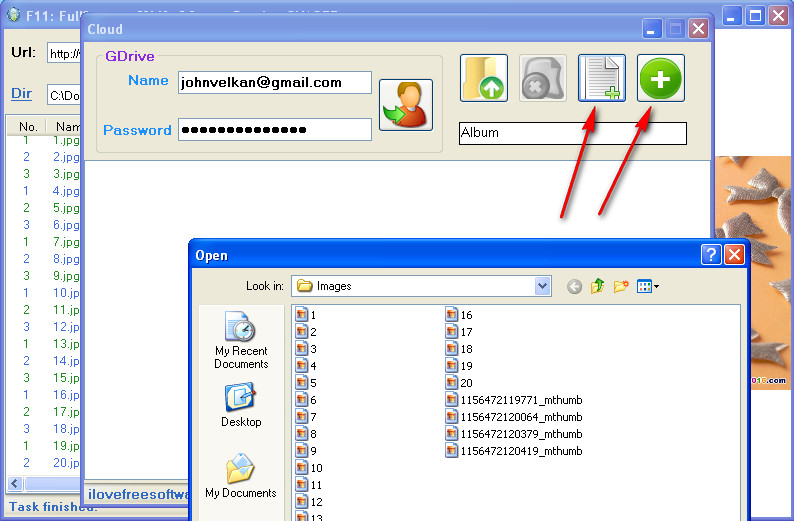Select image file 1 in Open dialog

(x=306, y=314)
